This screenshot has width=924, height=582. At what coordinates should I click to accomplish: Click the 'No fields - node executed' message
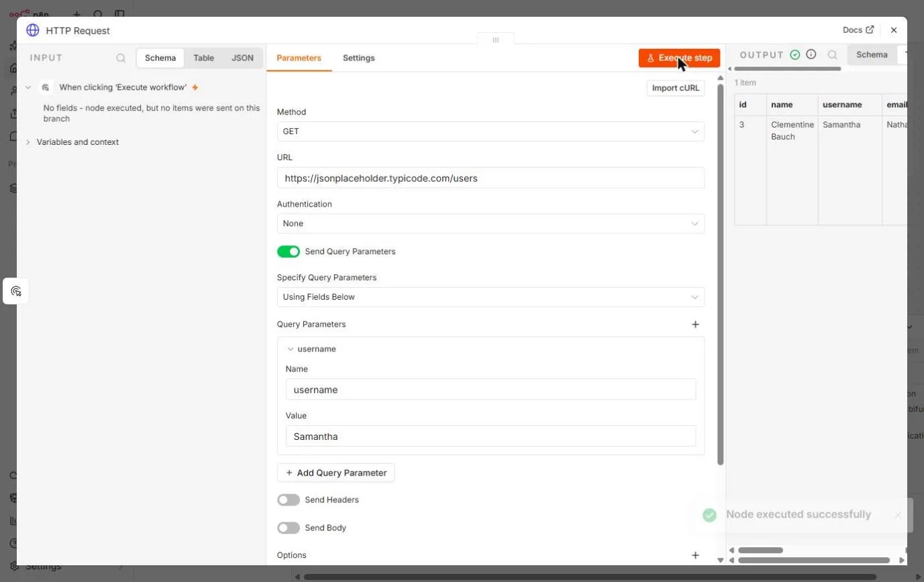(x=152, y=113)
